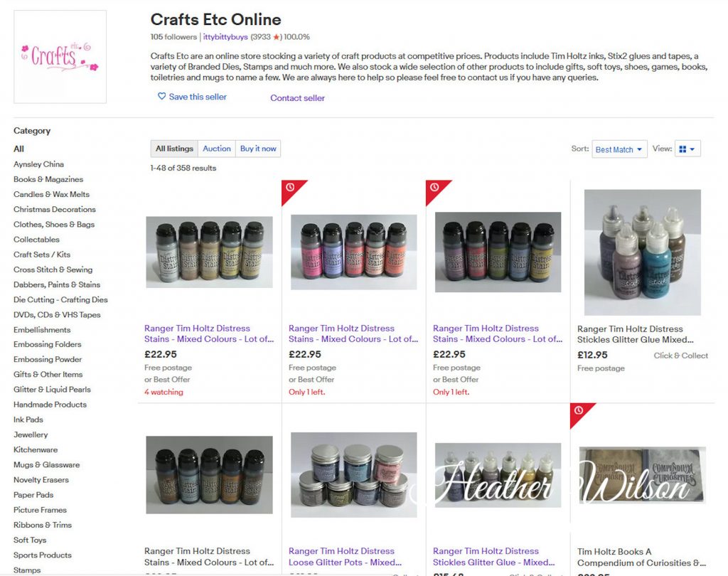This screenshot has height=576, width=728.
Task: Select the Paper Pads category
Action: pos(33,495)
